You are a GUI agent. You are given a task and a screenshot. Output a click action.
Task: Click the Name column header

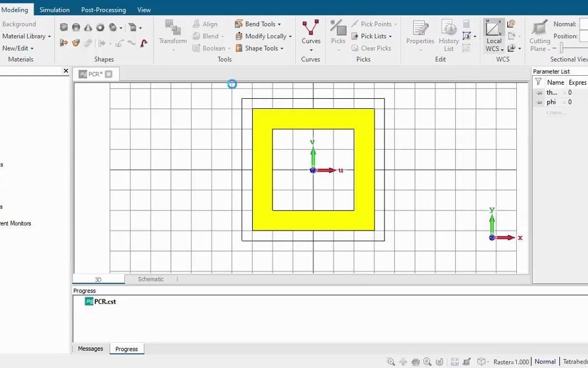click(x=555, y=82)
